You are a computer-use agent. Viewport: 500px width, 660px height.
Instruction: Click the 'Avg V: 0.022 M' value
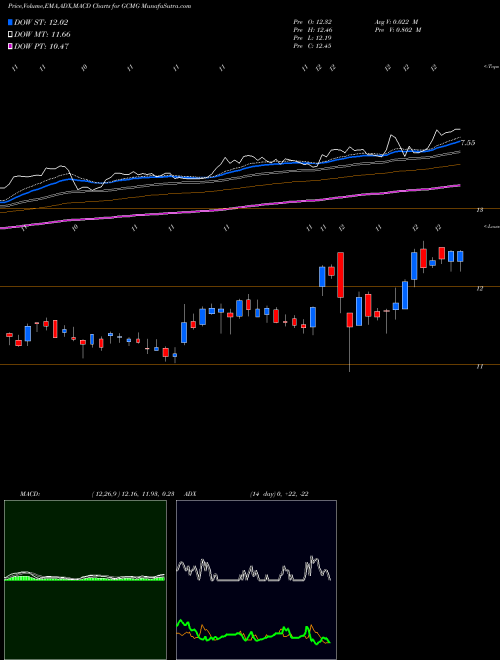(x=396, y=21)
